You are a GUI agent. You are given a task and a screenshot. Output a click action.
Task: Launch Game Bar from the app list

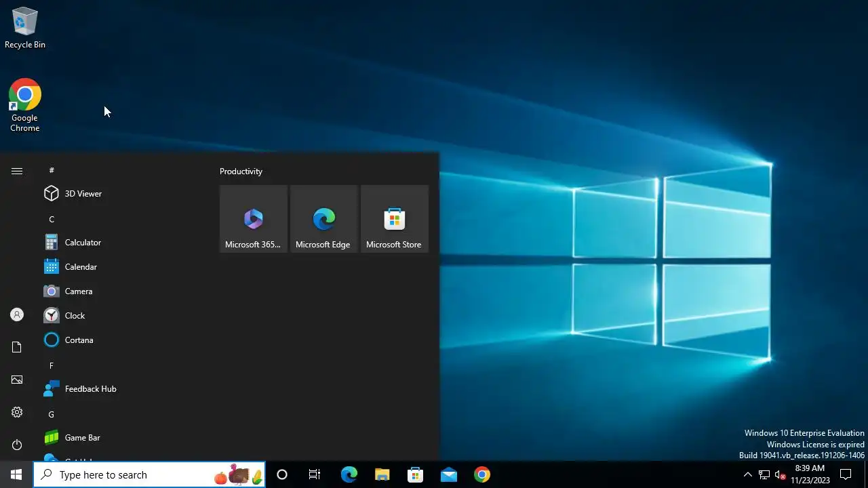(x=122, y=438)
